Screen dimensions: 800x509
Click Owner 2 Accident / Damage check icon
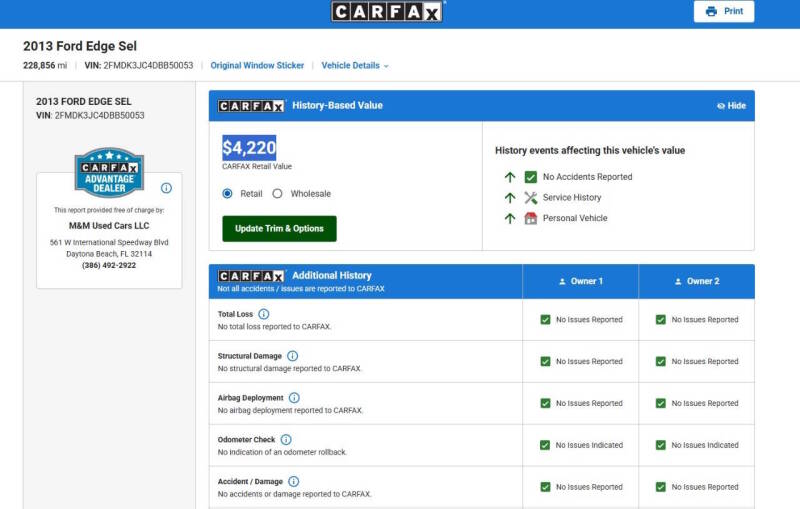pos(661,487)
